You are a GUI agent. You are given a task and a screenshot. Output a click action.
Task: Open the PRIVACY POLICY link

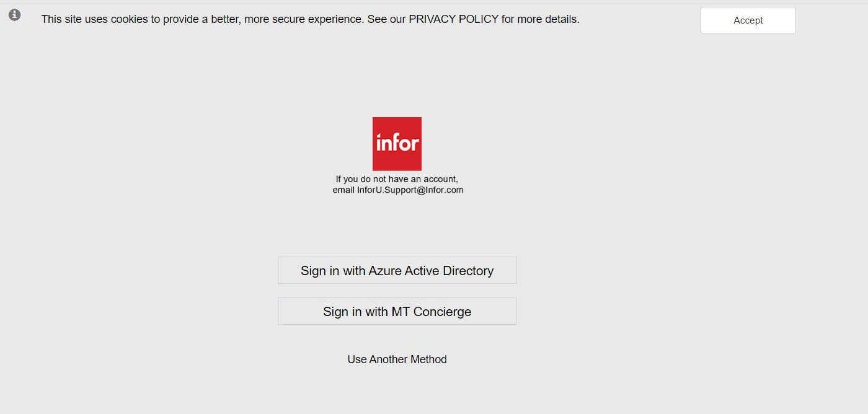click(x=453, y=19)
